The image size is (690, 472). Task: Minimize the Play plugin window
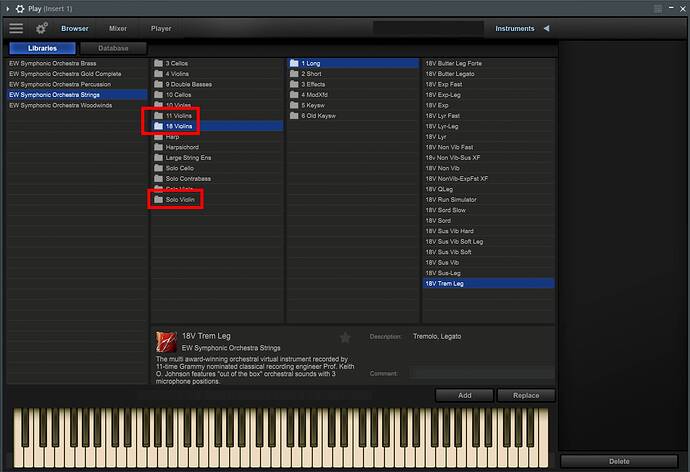[x=671, y=8]
